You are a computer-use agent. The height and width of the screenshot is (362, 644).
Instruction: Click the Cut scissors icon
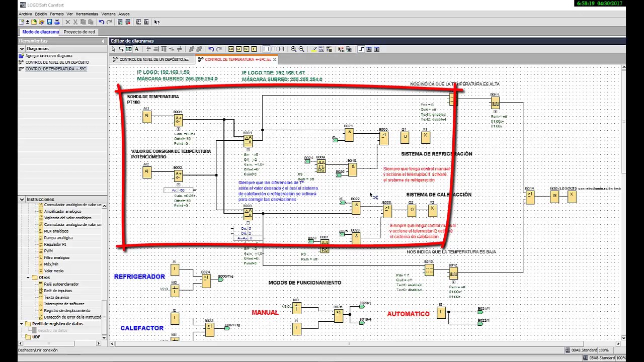click(x=75, y=22)
